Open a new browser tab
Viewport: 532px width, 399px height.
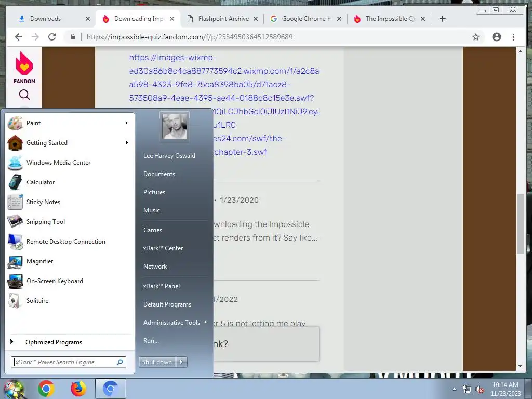pyautogui.click(x=443, y=19)
